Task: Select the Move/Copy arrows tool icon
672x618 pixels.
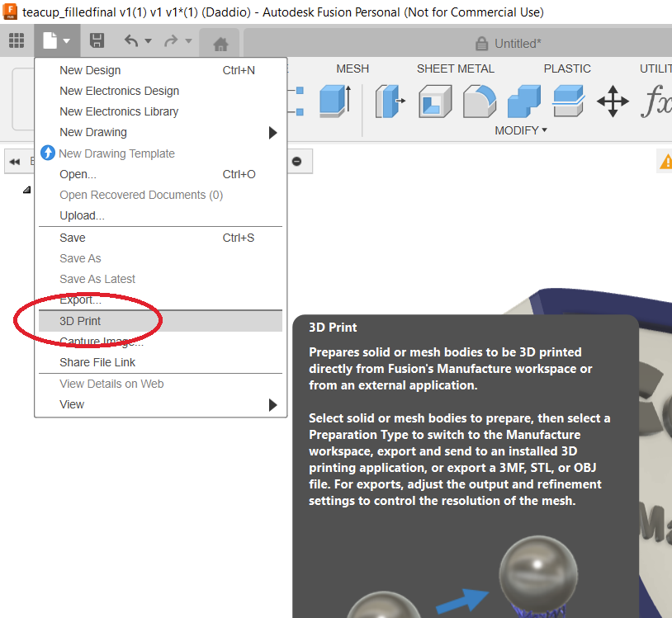Action: 613,101
